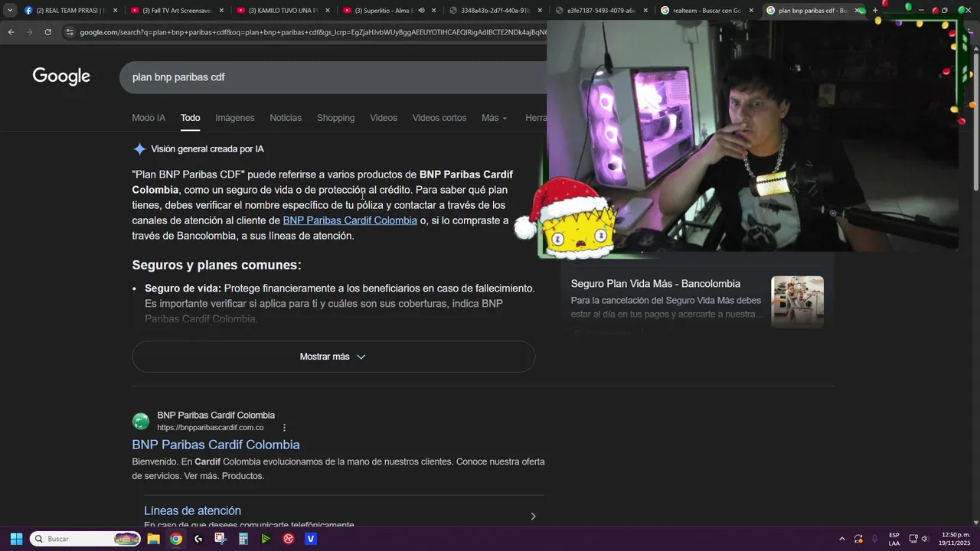Open the Videos results tab
Image resolution: width=980 pixels, height=551 pixels.
pos(384,118)
